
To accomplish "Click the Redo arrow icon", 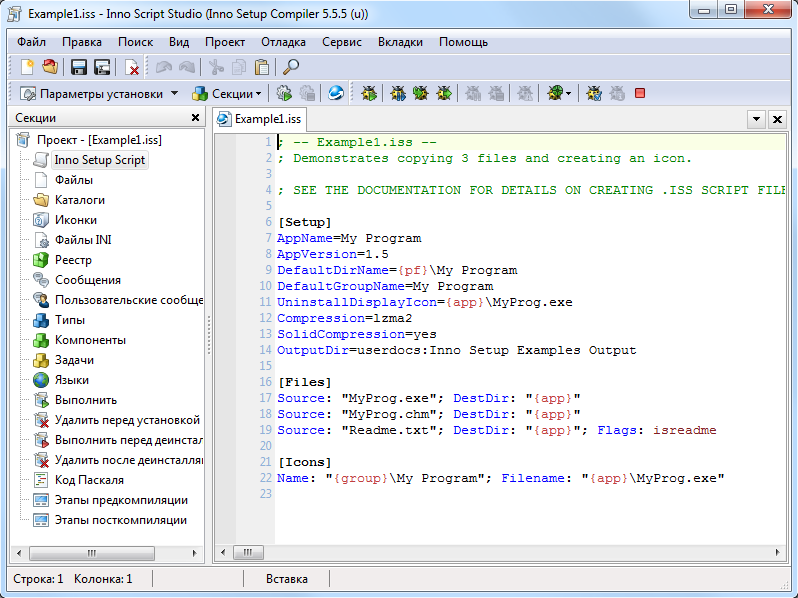I will pyautogui.click(x=187, y=67).
